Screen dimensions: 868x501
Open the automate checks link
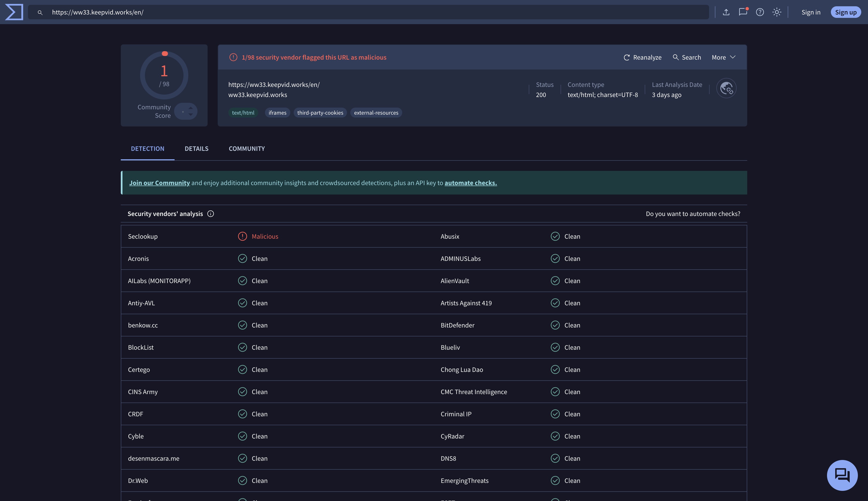click(x=471, y=183)
